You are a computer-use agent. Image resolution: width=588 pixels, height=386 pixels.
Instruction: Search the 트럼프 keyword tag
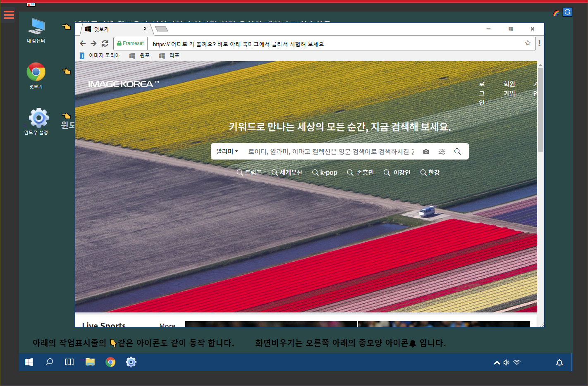click(x=249, y=172)
